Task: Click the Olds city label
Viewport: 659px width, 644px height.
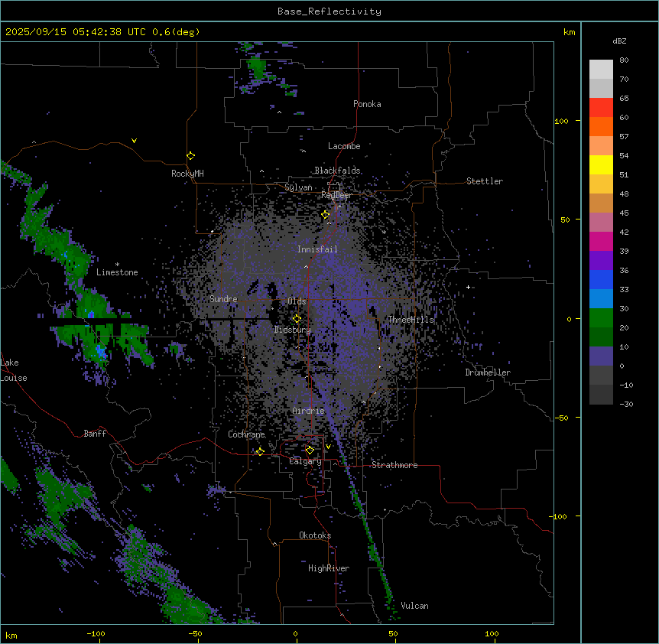Action: 297,301
